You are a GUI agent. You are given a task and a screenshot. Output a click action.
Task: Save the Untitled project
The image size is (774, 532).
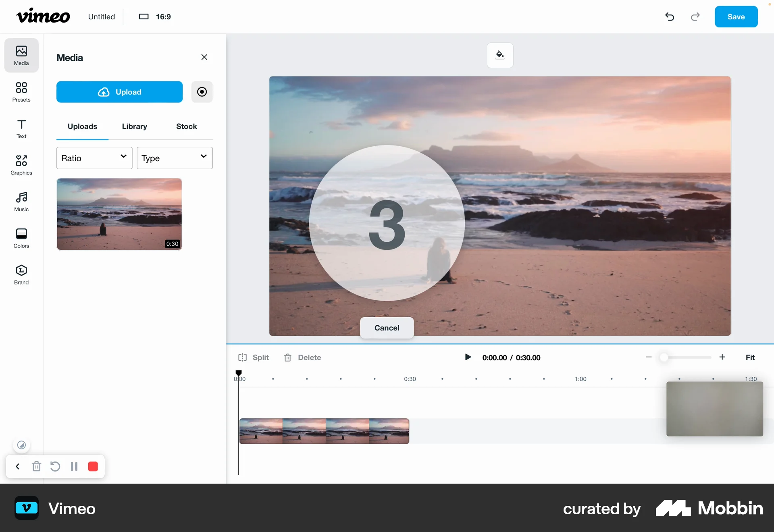[736, 17]
